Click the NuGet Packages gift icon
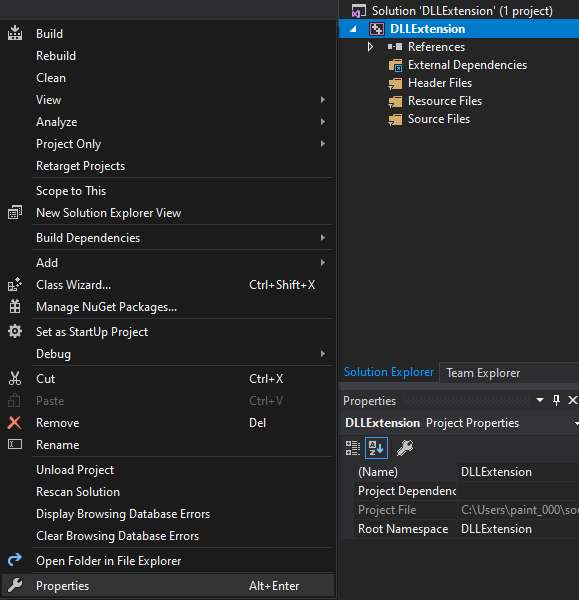The width and height of the screenshot is (579, 600). coord(15,307)
